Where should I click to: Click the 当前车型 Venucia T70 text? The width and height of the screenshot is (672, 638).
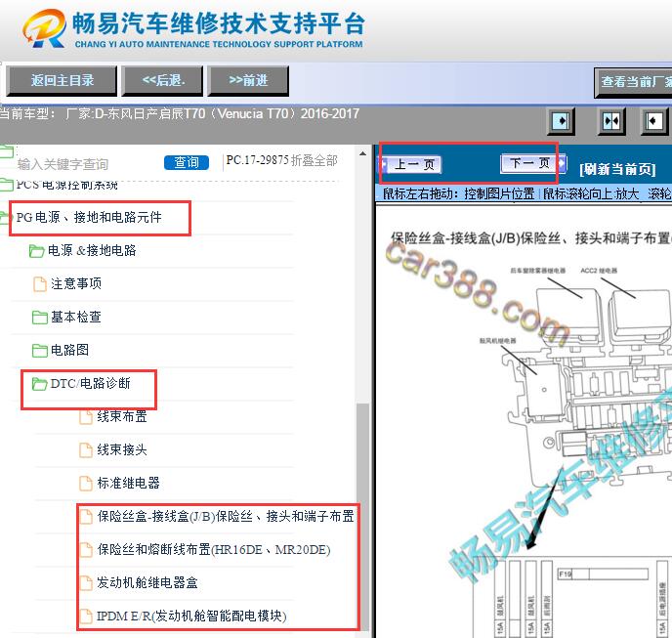180,114
